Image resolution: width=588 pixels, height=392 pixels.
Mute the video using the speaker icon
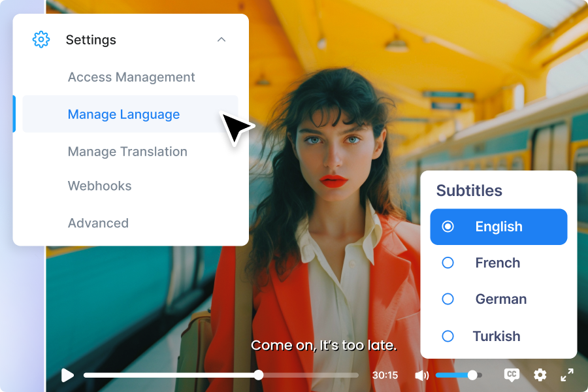tap(422, 375)
